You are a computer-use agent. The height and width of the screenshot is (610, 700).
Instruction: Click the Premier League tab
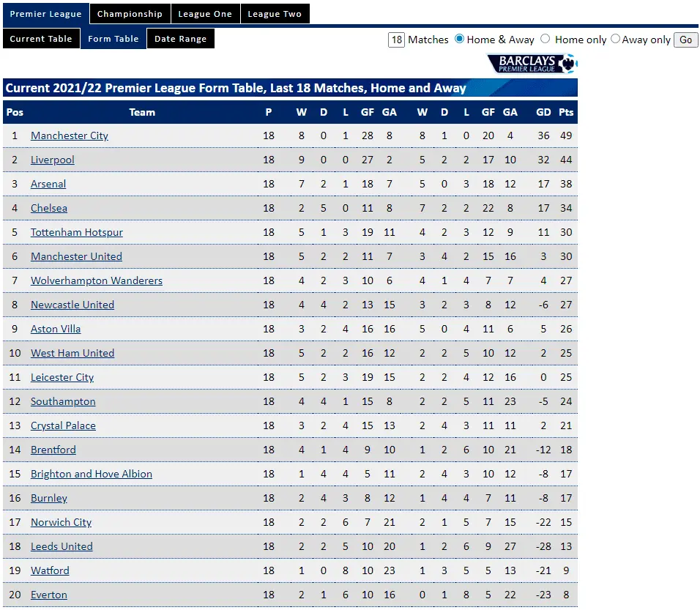(x=45, y=14)
